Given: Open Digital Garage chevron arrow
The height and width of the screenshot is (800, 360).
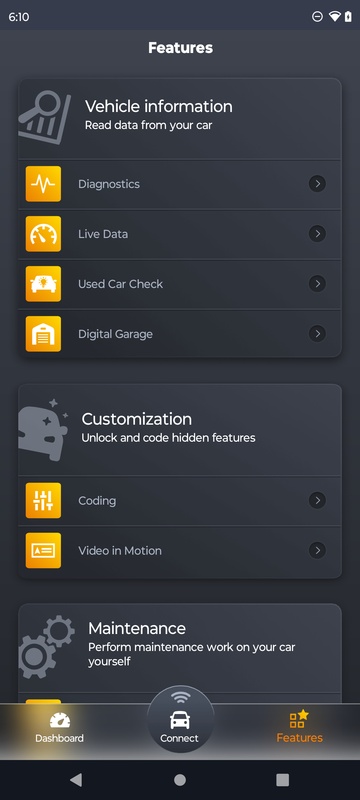Looking at the screenshot, I should (317, 334).
